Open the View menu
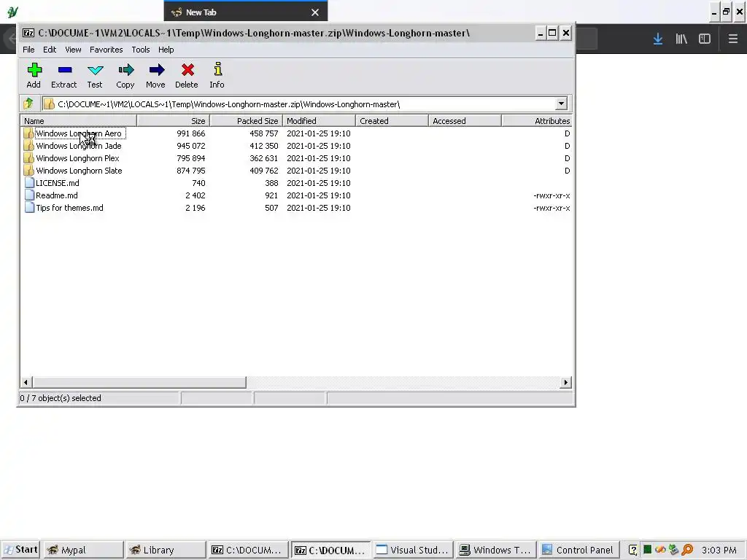Viewport: 747px width, 560px height. coord(74,50)
